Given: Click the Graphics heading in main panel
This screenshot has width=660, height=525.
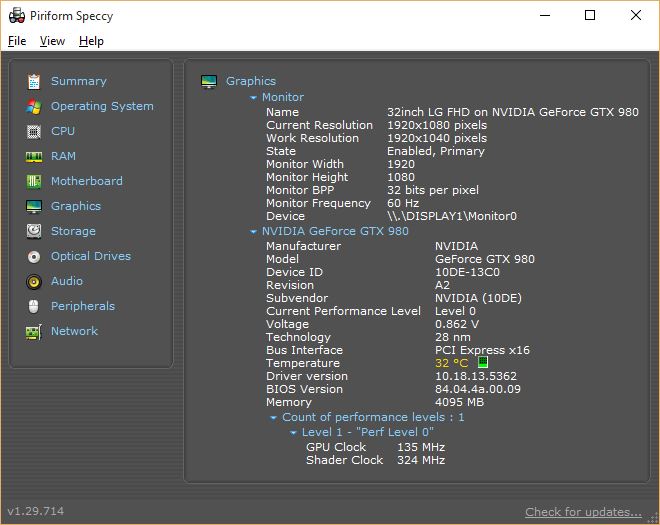Looking at the screenshot, I should pyautogui.click(x=251, y=81).
